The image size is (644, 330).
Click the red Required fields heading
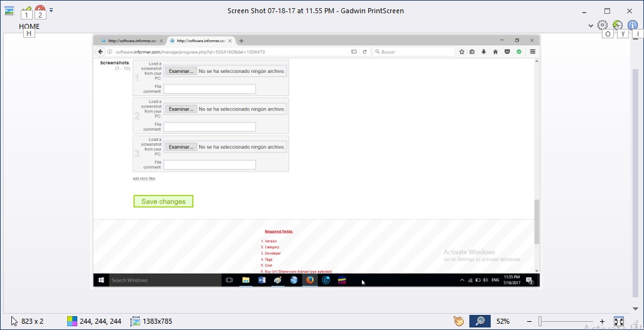[x=279, y=231]
